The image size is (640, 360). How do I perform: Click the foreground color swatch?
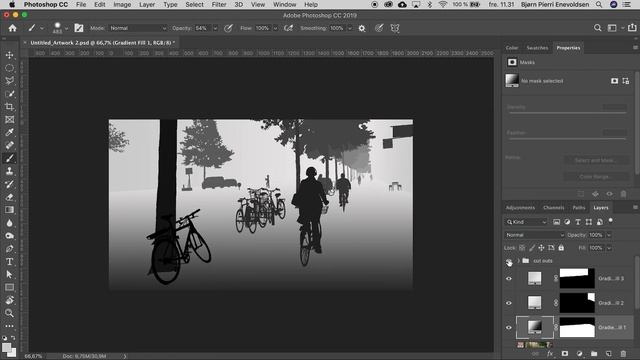[6, 348]
